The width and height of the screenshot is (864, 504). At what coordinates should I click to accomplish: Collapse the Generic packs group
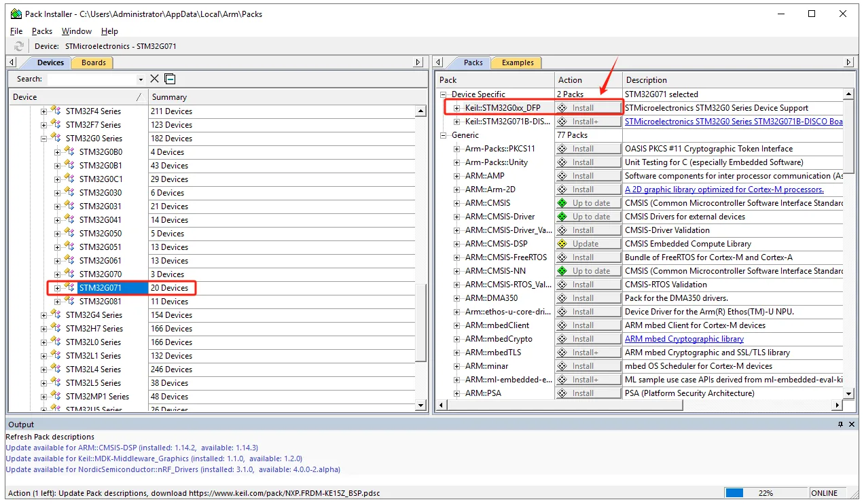(444, 135)
